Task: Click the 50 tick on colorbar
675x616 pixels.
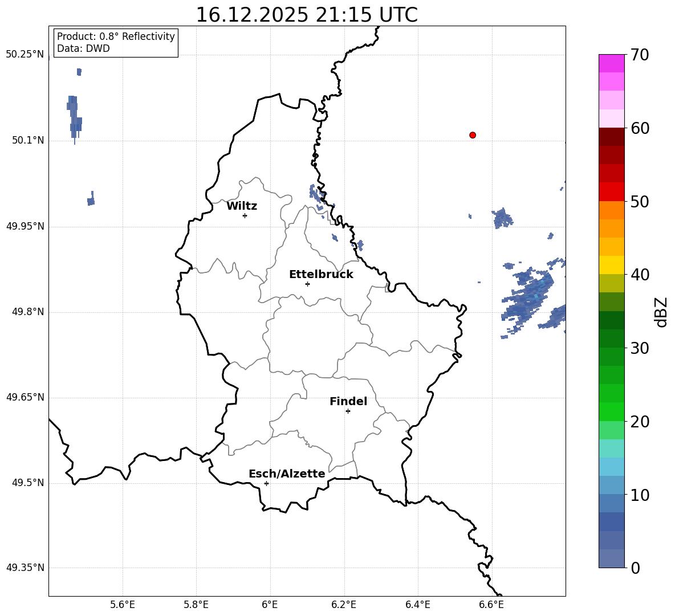Action: (x=639, y=201)
